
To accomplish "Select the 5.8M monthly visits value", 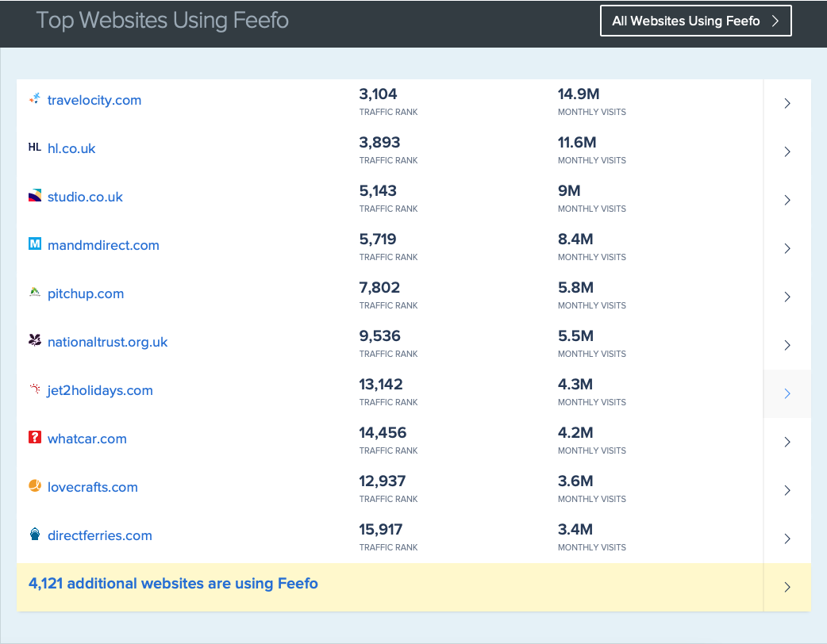I will pos(576,288).
